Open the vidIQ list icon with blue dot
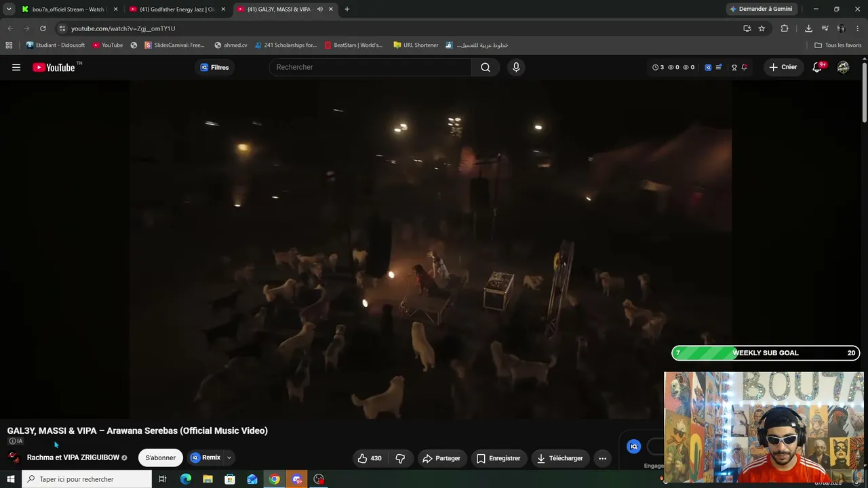Image resolution: width=868 pixels, height=488 pixels. coord(719,67)
